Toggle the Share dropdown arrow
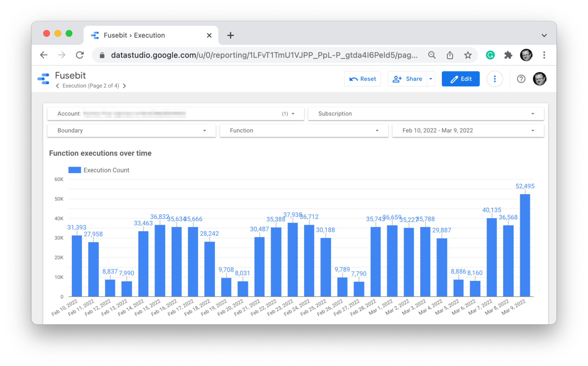588x366 pixels. (x=430, y=79)
